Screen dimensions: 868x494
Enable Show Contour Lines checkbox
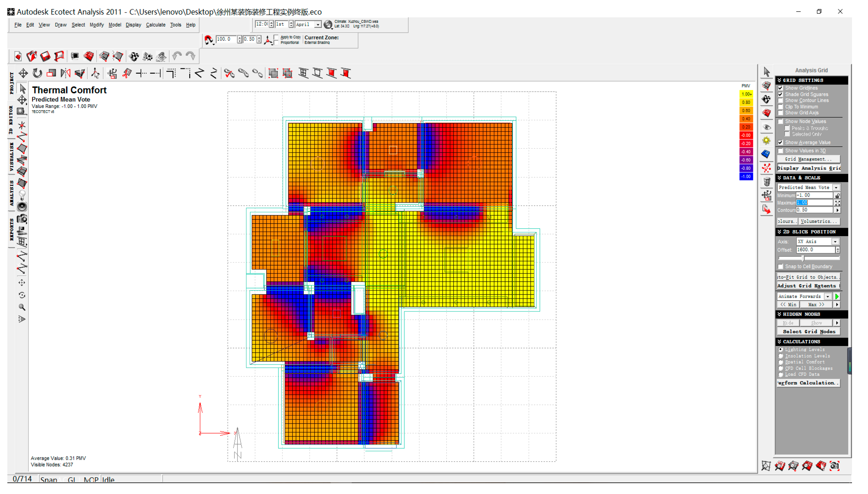pos(781,100)
